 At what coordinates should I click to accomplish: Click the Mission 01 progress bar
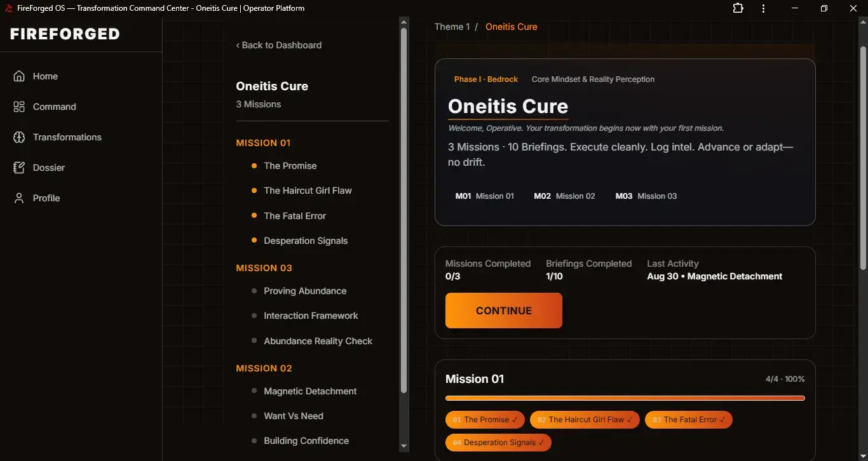625,398
